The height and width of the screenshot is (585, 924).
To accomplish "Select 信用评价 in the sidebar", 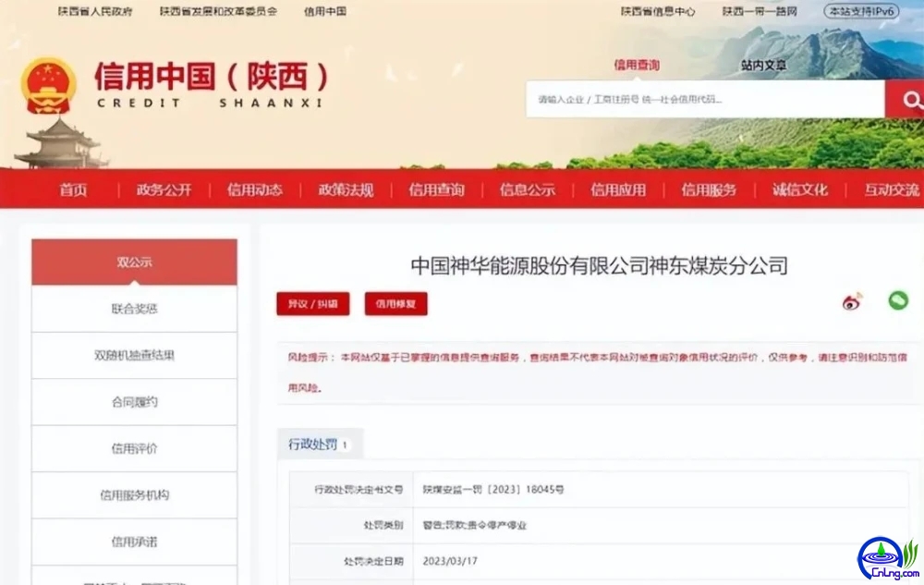I will point(134,448).
